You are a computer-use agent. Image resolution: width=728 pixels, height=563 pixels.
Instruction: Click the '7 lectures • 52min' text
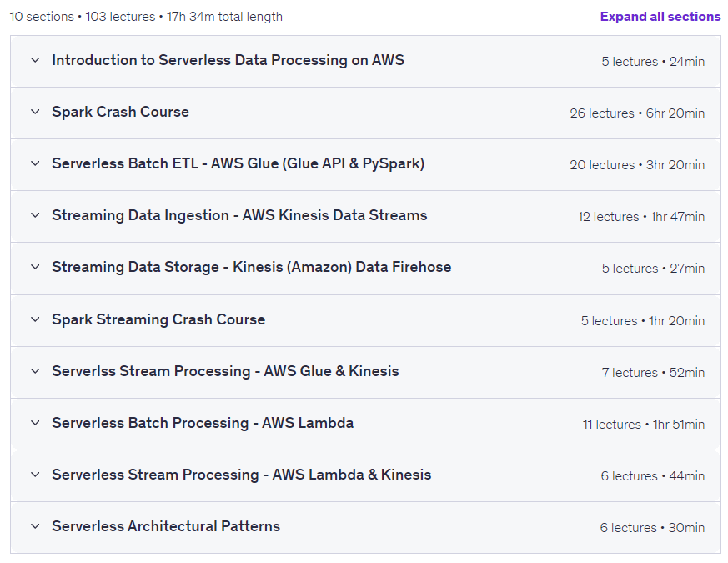click(653, 373)
